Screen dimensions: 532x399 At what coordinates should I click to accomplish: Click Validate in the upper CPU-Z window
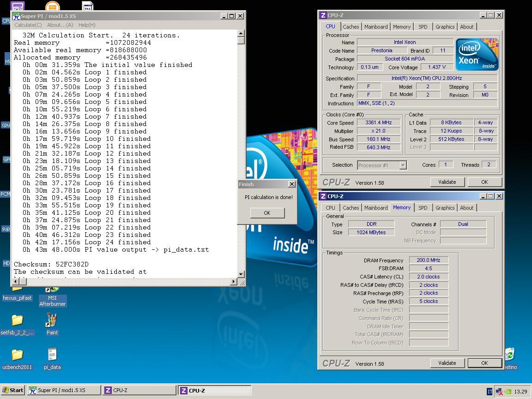click(447, 182)
